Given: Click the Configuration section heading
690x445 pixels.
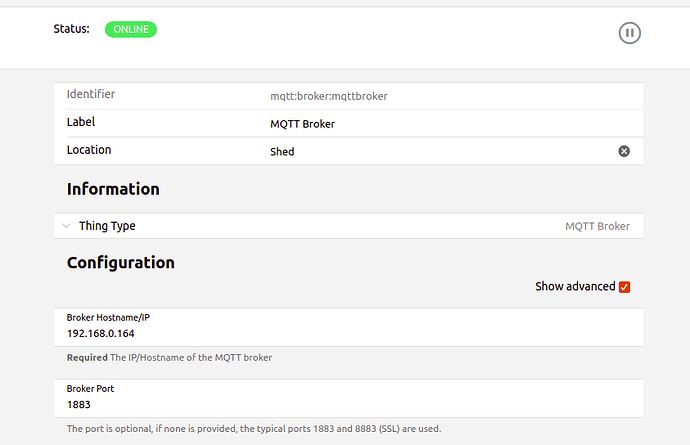Looking at the screenshot, I should [120, 263].
